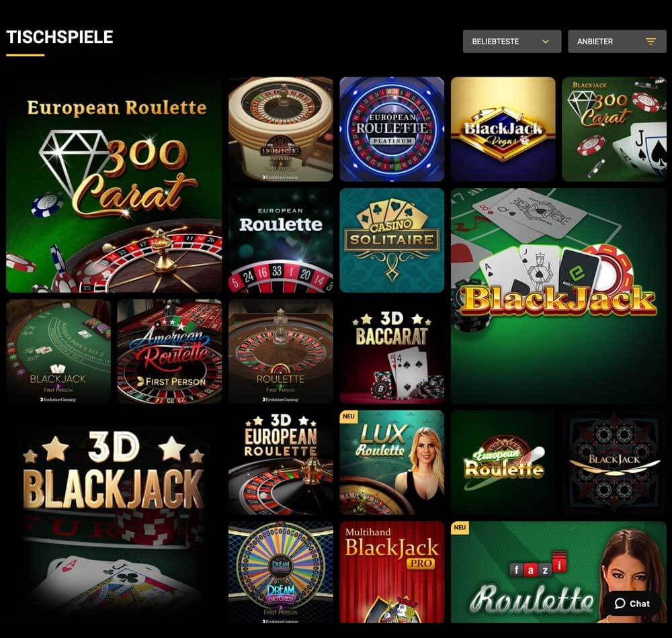Open Dream Catcher First Person game

(x=281, y=572)
